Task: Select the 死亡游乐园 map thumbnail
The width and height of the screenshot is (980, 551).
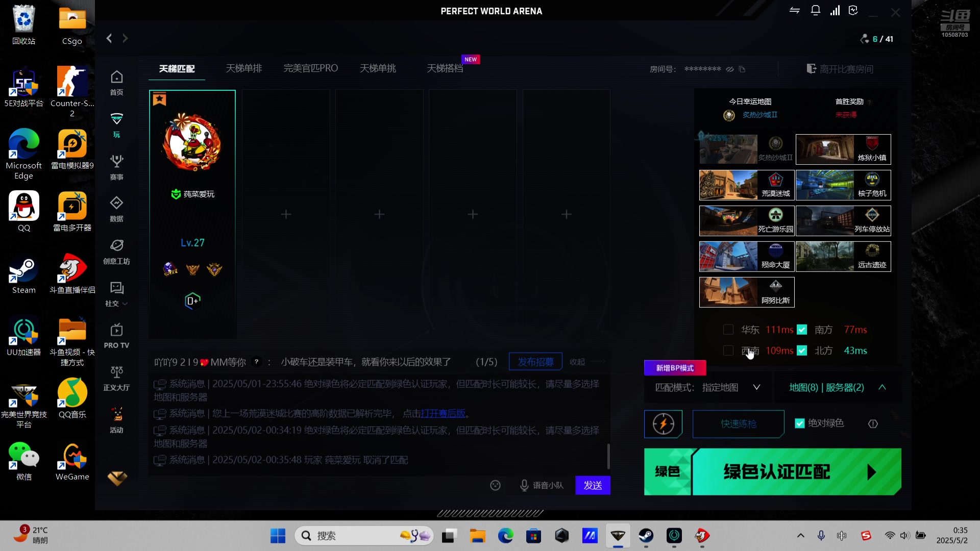Action: [747, 220]
